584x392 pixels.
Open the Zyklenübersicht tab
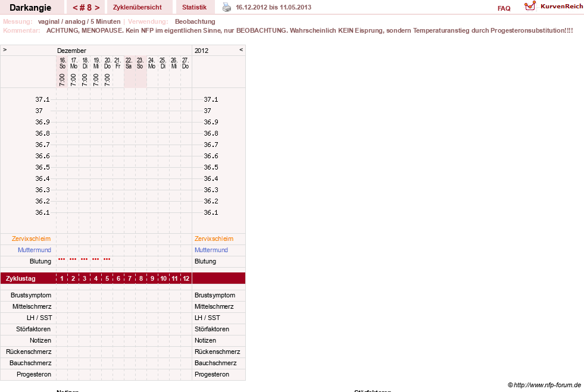138,7
